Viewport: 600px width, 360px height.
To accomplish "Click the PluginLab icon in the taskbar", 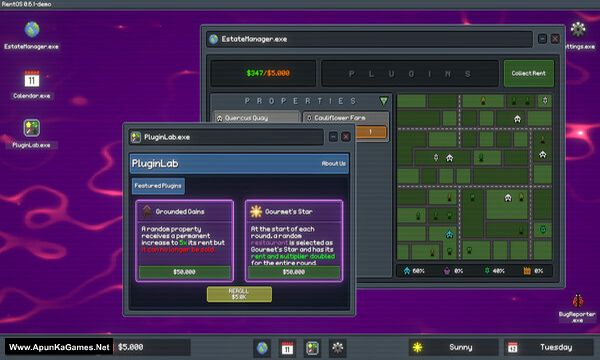I will point(312,348).
